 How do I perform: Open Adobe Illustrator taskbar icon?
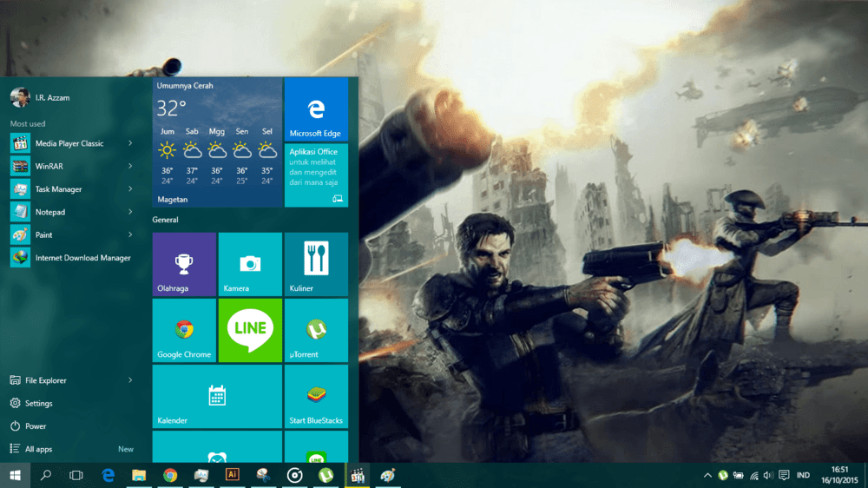[x=232, y=475]
